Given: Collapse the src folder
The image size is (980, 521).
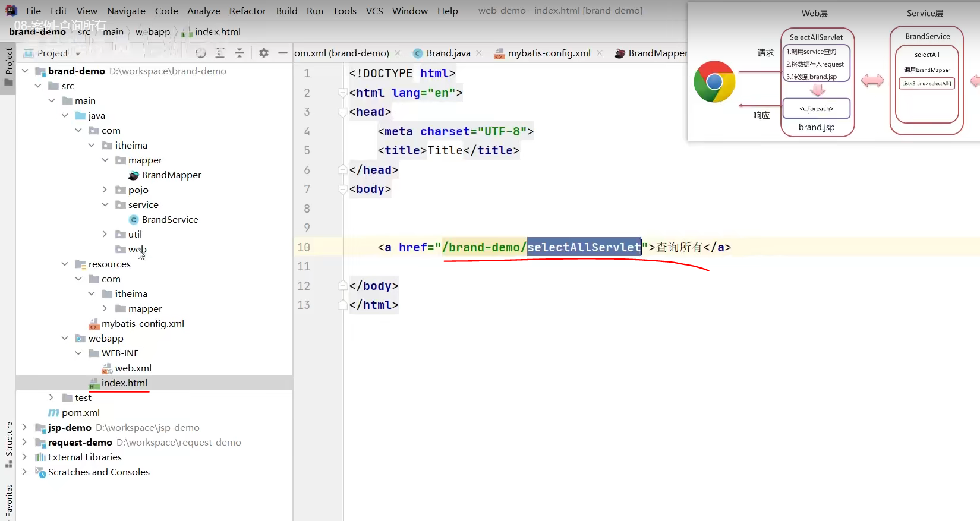Looking at the screenshot, I should pyautogui.click(x=38, y=86).
